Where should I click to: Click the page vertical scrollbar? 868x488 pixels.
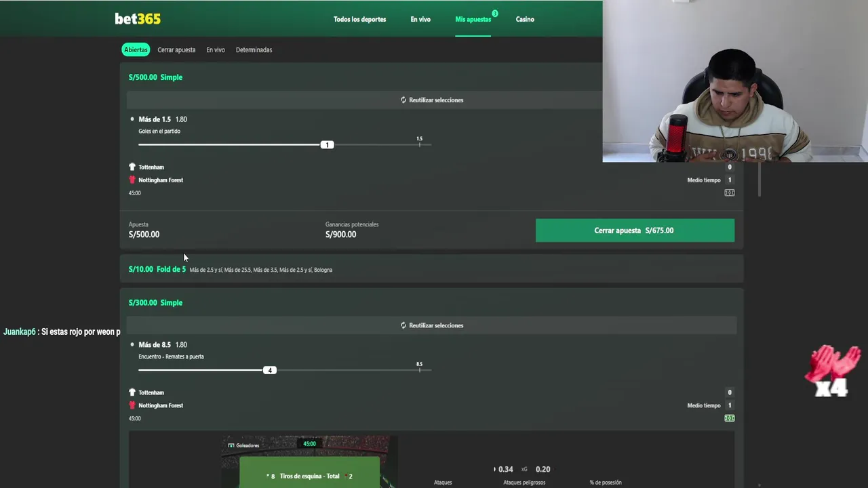[759, 180]
